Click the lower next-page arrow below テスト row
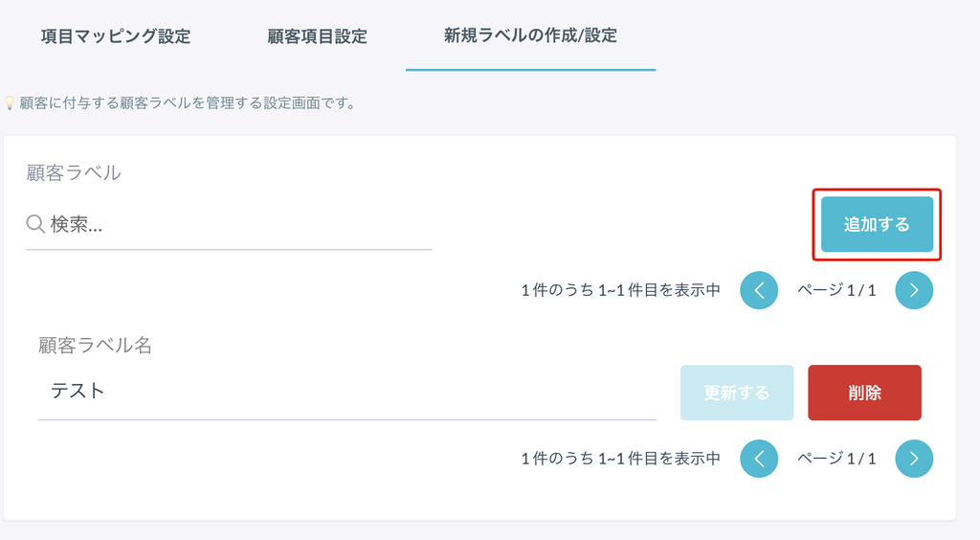Image resolution: width=980 pixels, height=540 pixels. [914, 459]
